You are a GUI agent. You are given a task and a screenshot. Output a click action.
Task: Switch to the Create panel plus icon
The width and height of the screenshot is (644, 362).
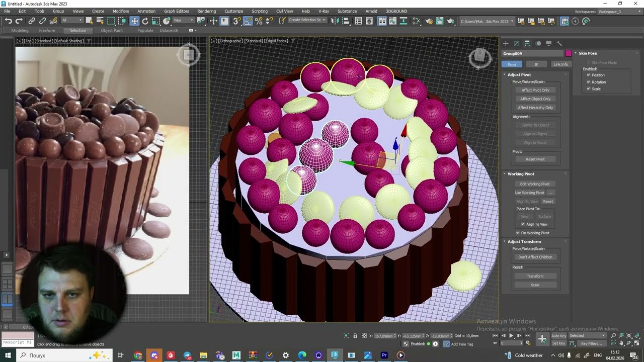pyautogui.click(x=506, y=43)
